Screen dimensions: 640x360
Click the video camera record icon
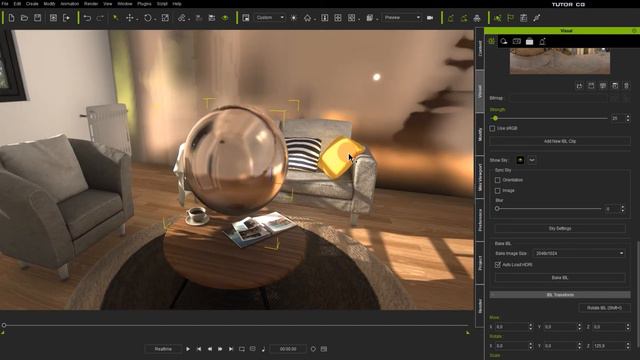tap(430, 18)
